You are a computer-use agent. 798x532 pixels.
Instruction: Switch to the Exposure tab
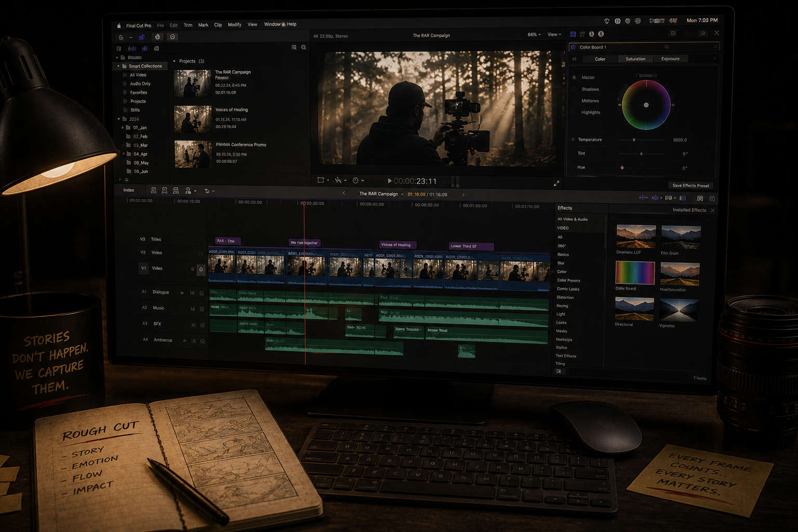[x=670, y=59]
